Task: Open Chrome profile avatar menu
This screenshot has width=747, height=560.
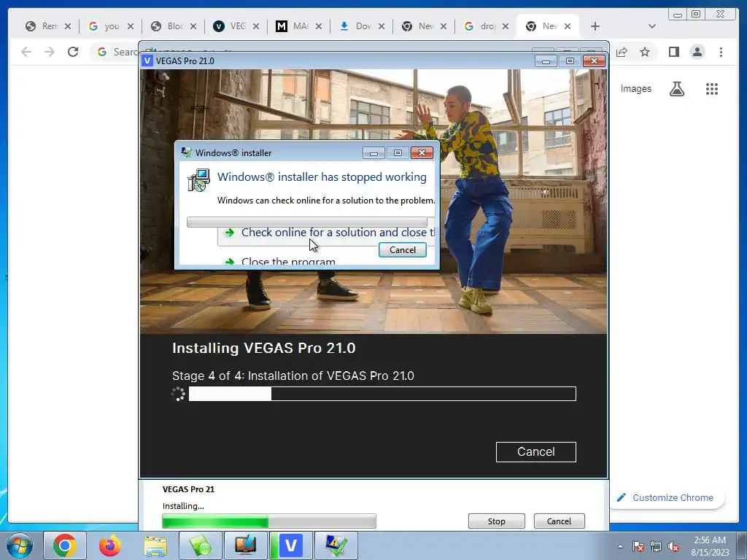Action: coord(697,52)
